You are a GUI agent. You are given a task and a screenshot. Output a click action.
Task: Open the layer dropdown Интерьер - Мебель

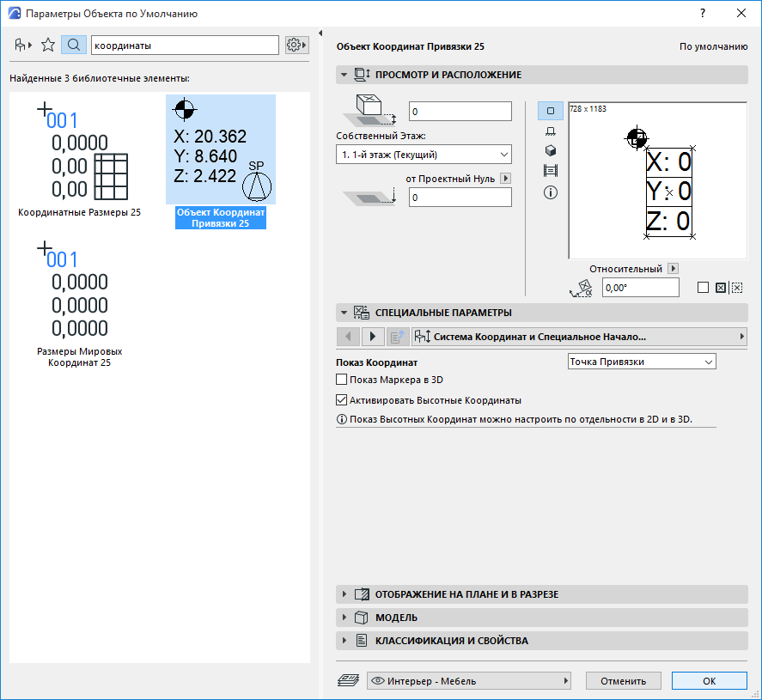tap(469, 680)
